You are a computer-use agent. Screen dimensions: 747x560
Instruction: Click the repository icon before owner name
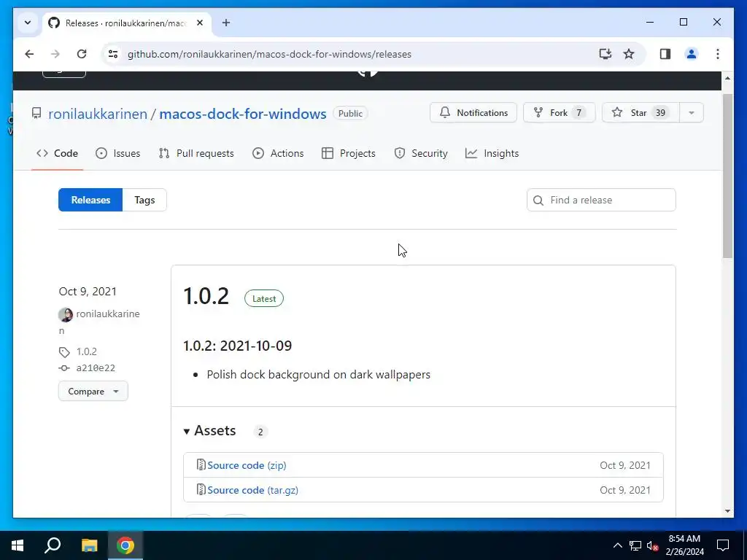(36, 113)
